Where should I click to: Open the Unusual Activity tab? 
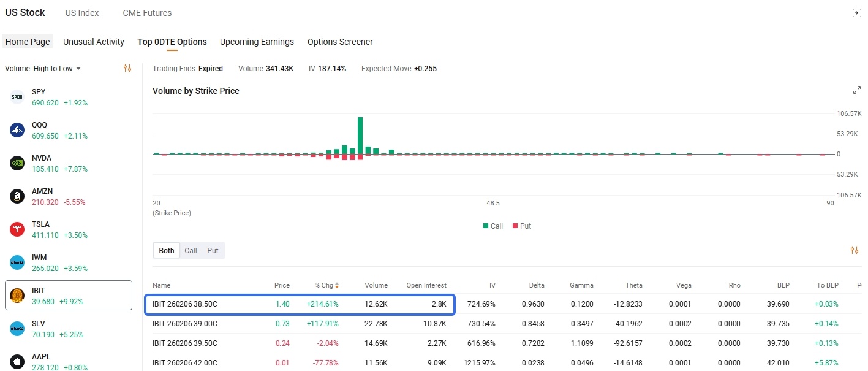94,42
